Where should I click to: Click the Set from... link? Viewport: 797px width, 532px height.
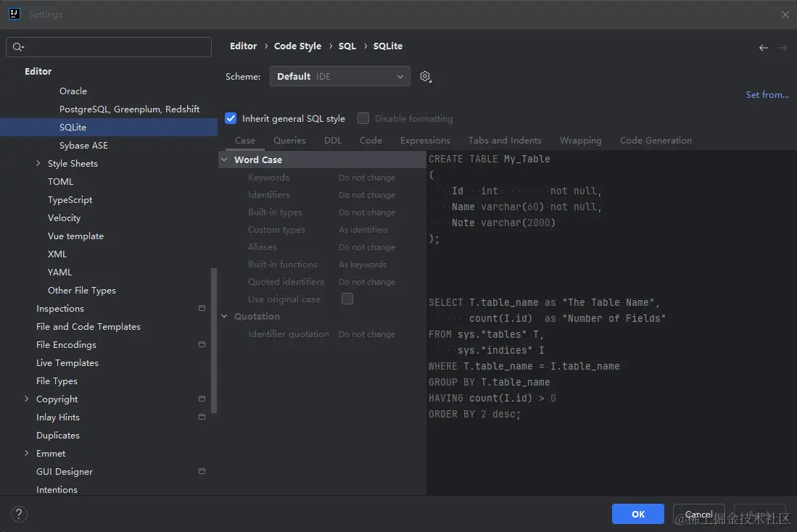tap(767, 94)
